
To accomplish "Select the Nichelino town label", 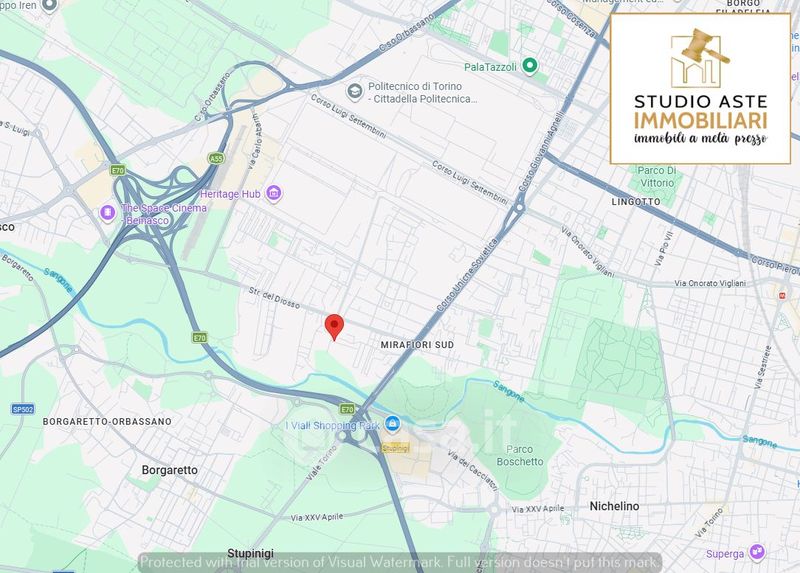I will [614, 506].
